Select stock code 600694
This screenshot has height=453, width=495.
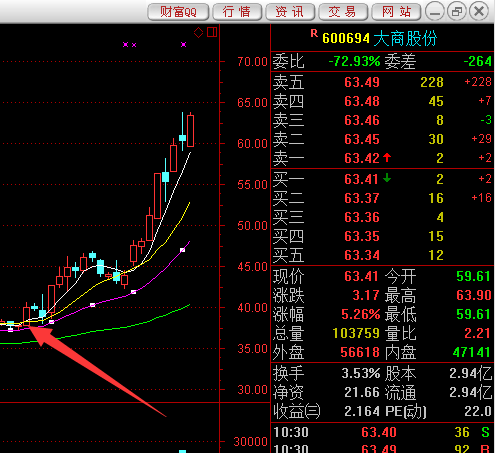coord(346,39)
